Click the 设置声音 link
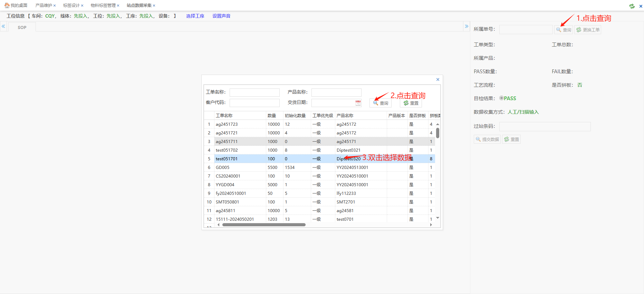 click(221, 16)
